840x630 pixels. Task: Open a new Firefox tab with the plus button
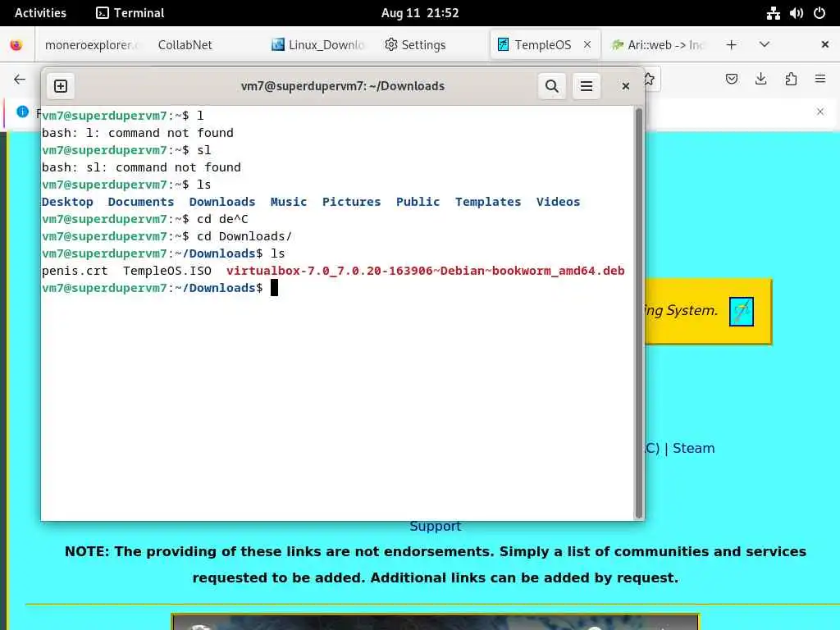[x=731, y=45]
